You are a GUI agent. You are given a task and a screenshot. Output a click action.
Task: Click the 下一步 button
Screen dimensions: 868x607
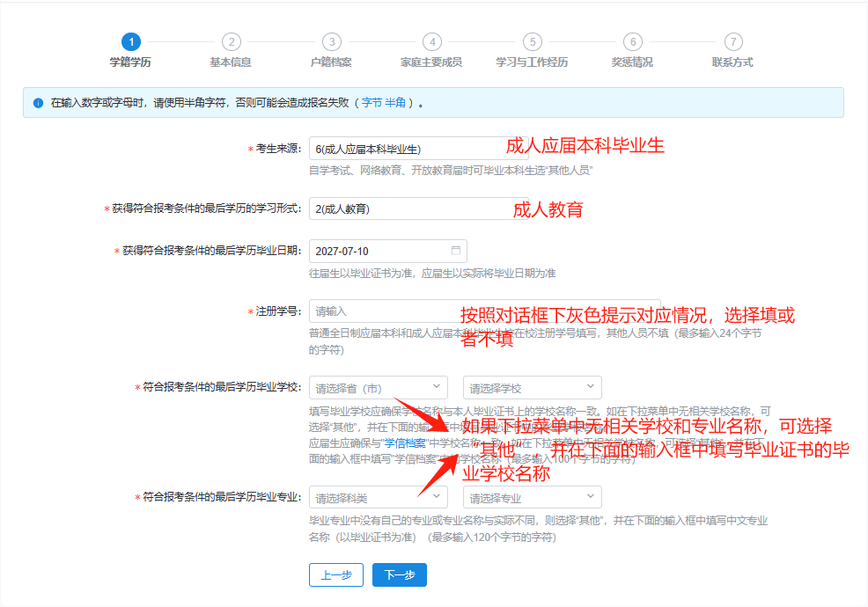point(400,575)
